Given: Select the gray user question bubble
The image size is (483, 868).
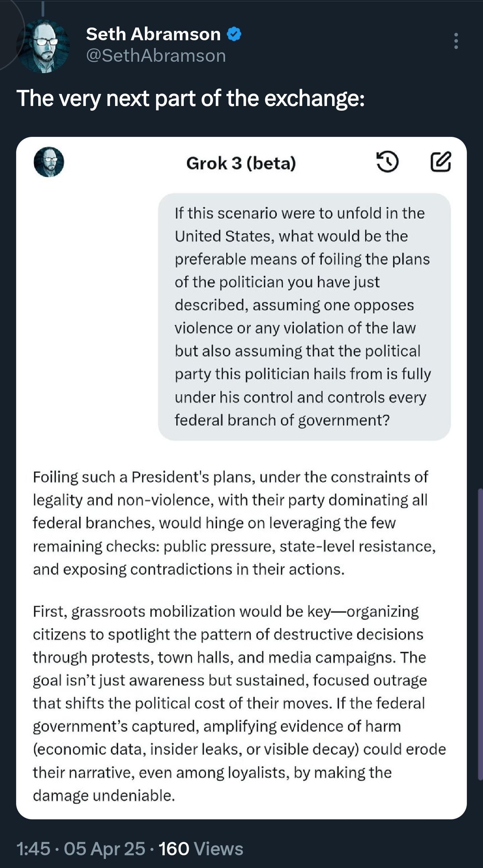Looking at the screenshot, I should point(304,317).
